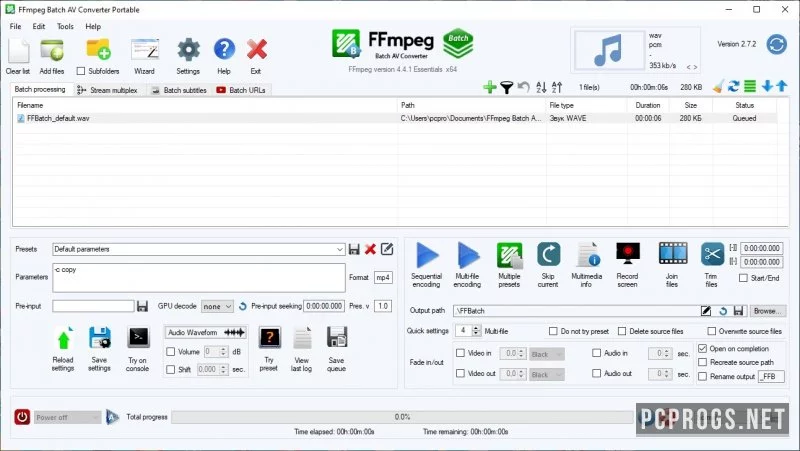
Task: Adjust Multi-file quick settings stepper
Action: pos(476,331)
